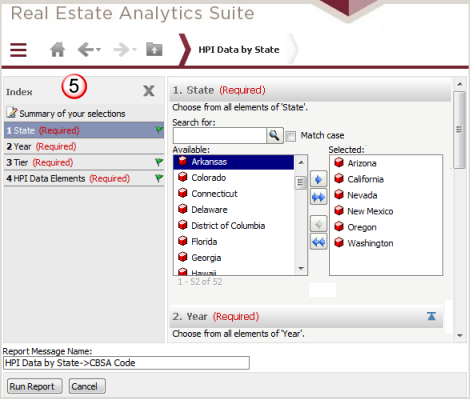Image resolution: width=470 pixels, height=399 pixels.
Task: Select Arizona in Selected list
Action: [x=386, y=163]
